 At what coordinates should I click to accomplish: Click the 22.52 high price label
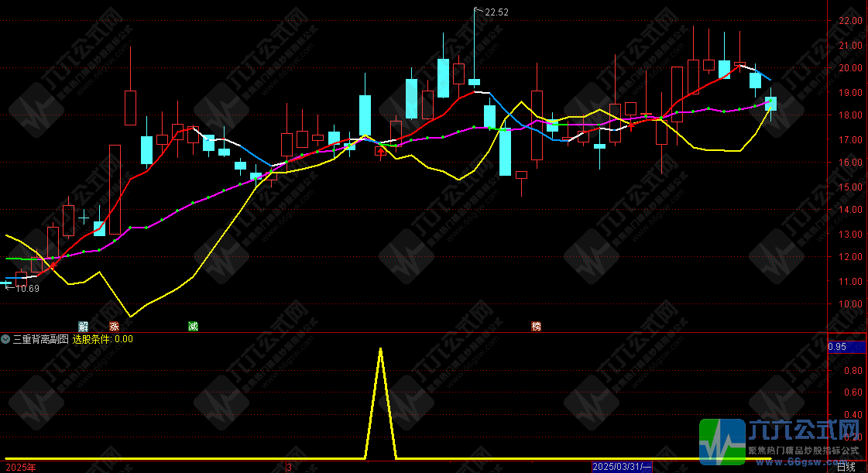click(x=496, y=12)
